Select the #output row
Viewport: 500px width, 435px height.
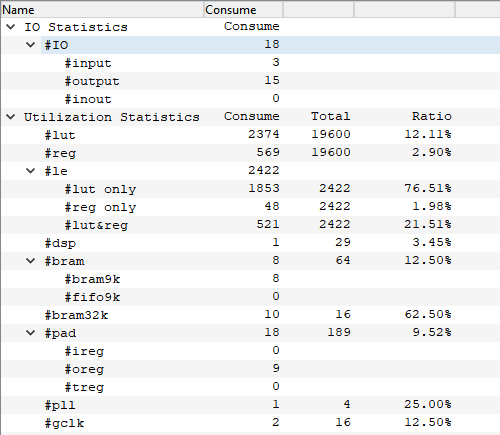point(250,81)
